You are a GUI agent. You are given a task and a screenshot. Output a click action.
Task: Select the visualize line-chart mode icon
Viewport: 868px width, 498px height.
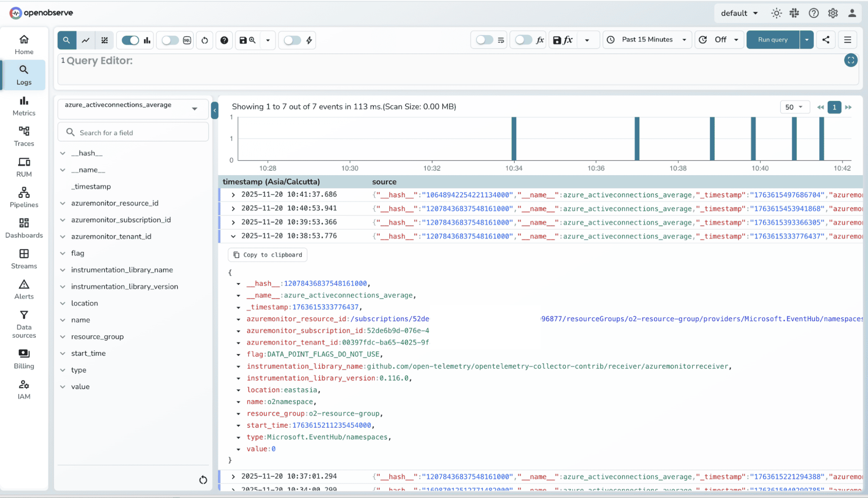pos(85,40)
